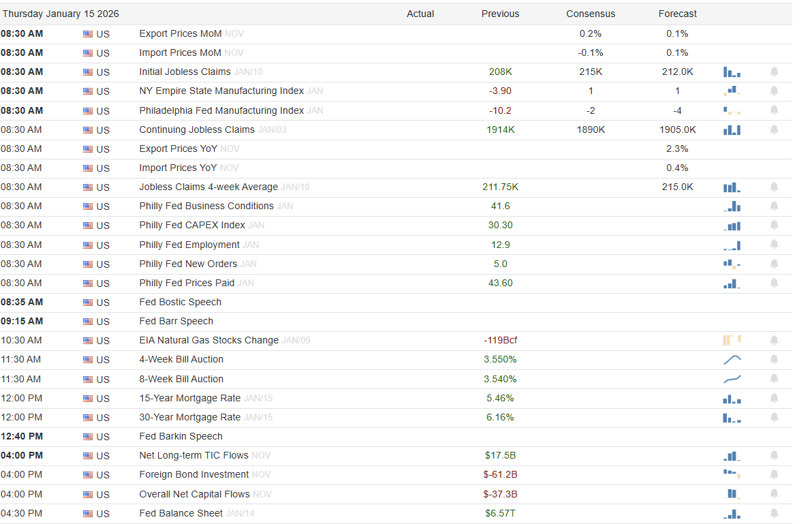Open the chart thumbnail for 30-Year Mortgage Rate

tap(732, 417)
